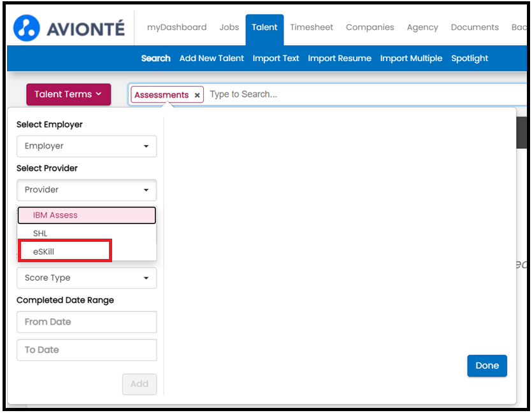Click the Add button

coord(140,384)
